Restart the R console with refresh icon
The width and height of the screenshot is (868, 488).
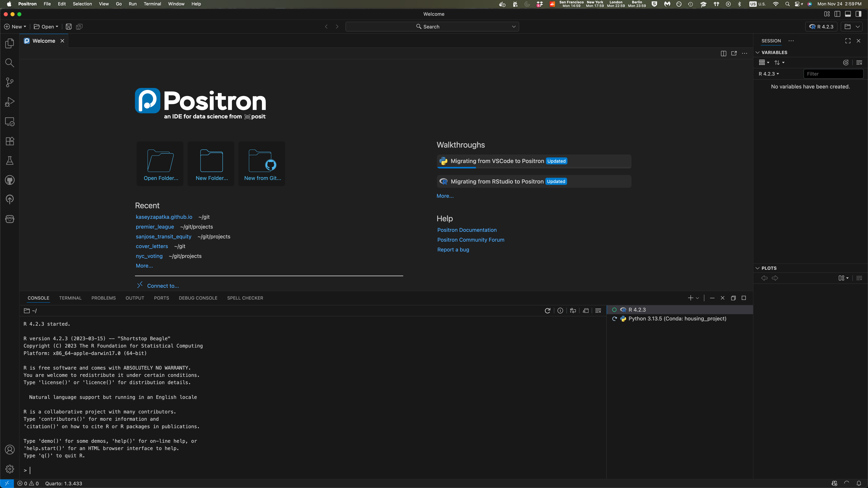pos(547,311)
